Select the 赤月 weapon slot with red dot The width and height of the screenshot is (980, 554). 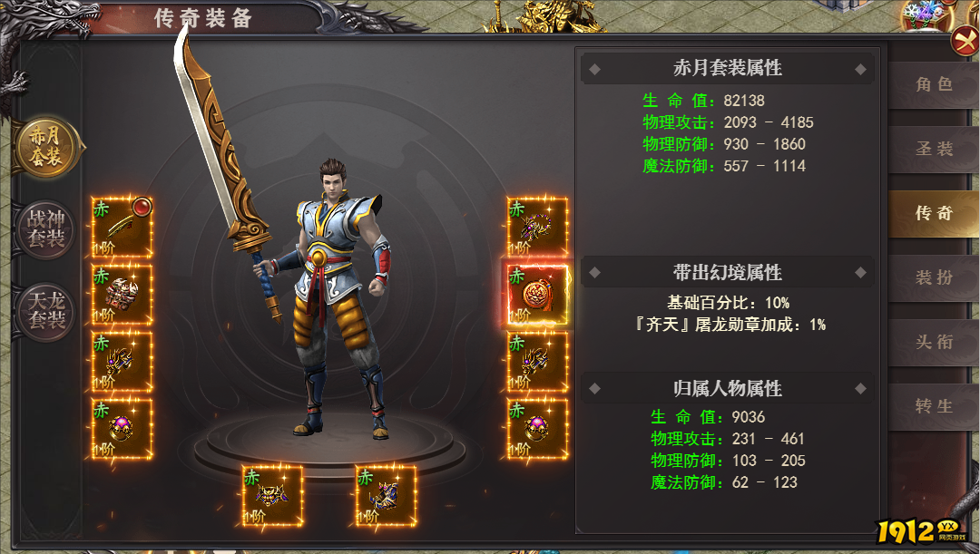[x=122, y=228]
